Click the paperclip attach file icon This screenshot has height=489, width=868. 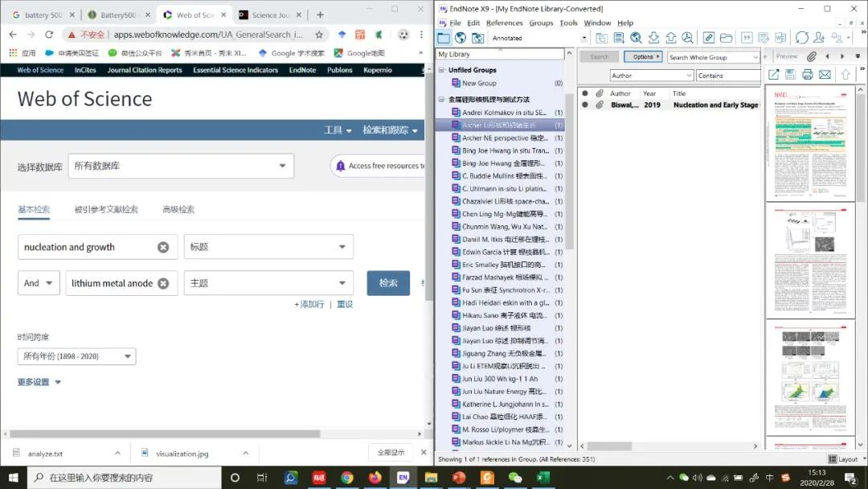point(812,56)
